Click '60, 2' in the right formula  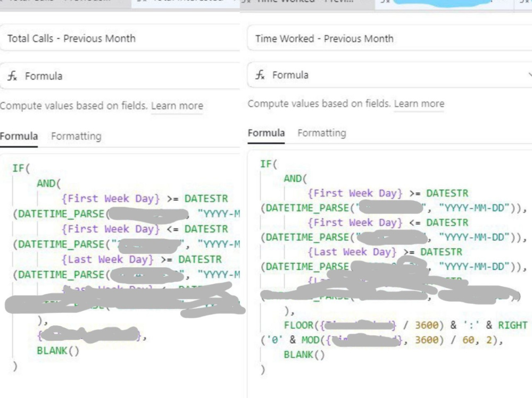click(x=477, y=340)
